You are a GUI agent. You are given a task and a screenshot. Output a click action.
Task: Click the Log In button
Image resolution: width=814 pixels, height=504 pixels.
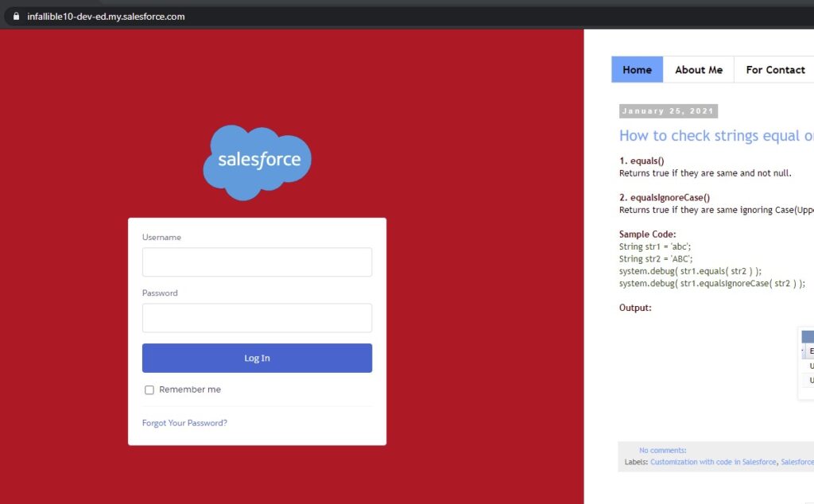pos(257,359)
